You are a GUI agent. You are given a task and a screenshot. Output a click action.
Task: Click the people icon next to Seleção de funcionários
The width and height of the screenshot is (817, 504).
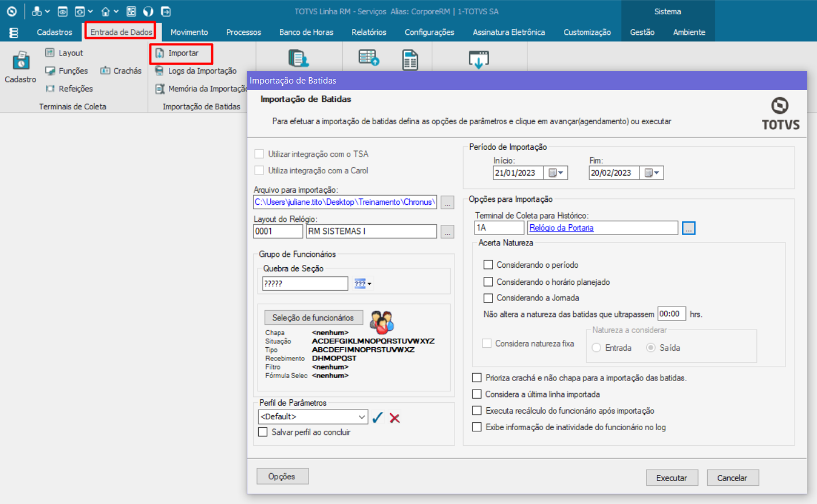pos(381,322)
